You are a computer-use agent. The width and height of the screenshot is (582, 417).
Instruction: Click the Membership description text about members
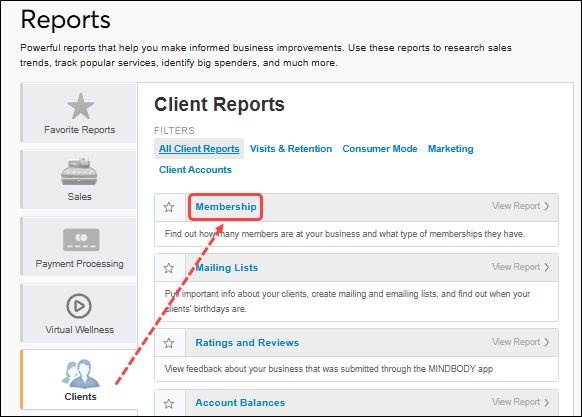click(345, 234)
